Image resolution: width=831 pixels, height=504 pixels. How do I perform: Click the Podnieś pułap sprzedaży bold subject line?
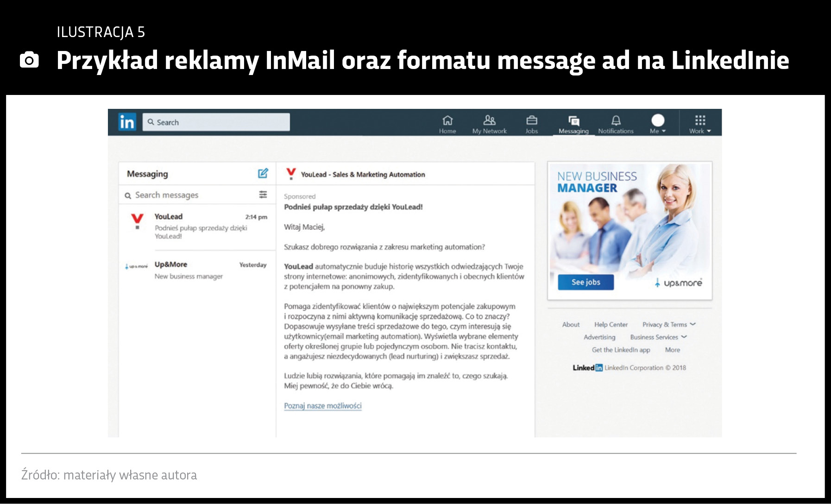click(x=353, y=207)
